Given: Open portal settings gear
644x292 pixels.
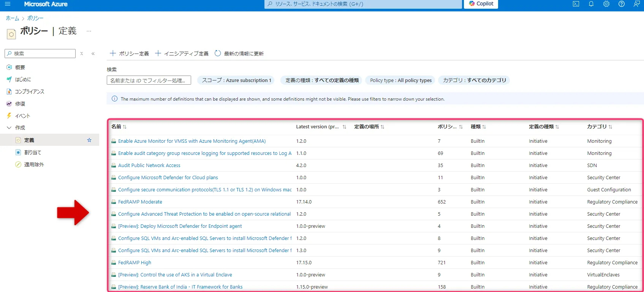Looking at the screenshot, I should tap(606, 4).
